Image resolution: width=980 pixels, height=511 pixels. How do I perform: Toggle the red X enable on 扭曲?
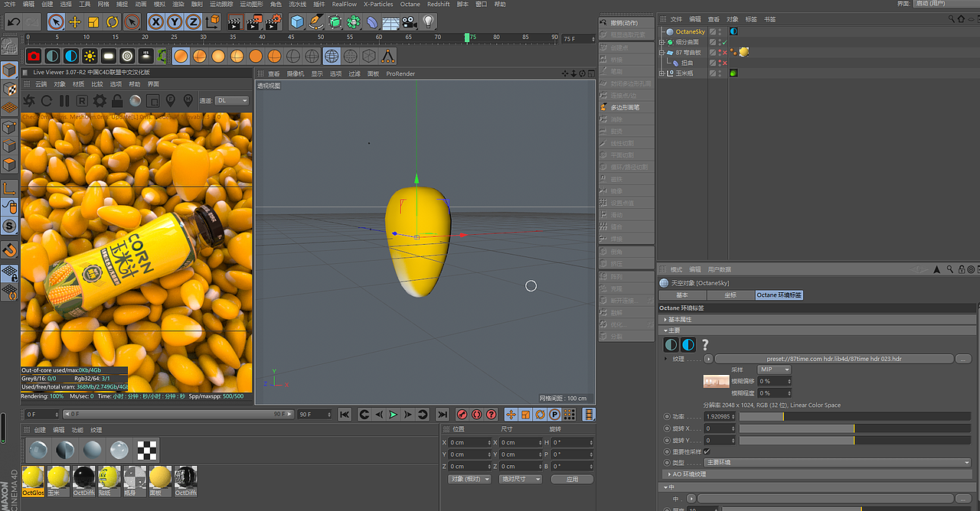coord(724,63)
